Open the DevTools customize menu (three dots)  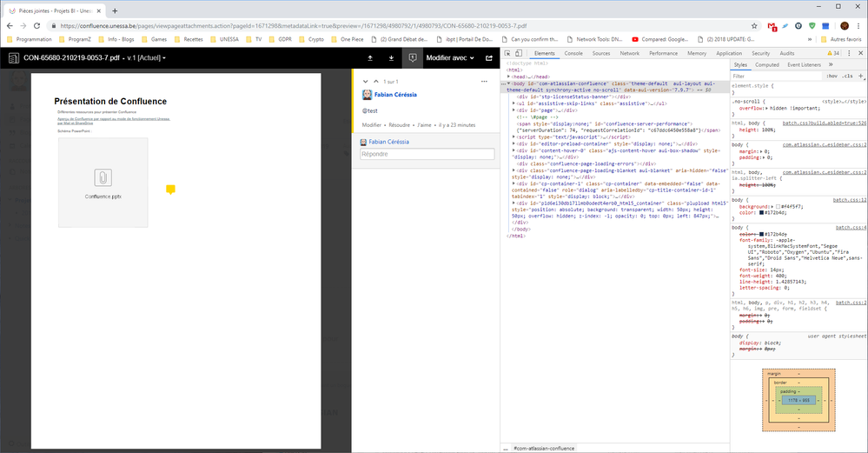(x=849, y=53)
